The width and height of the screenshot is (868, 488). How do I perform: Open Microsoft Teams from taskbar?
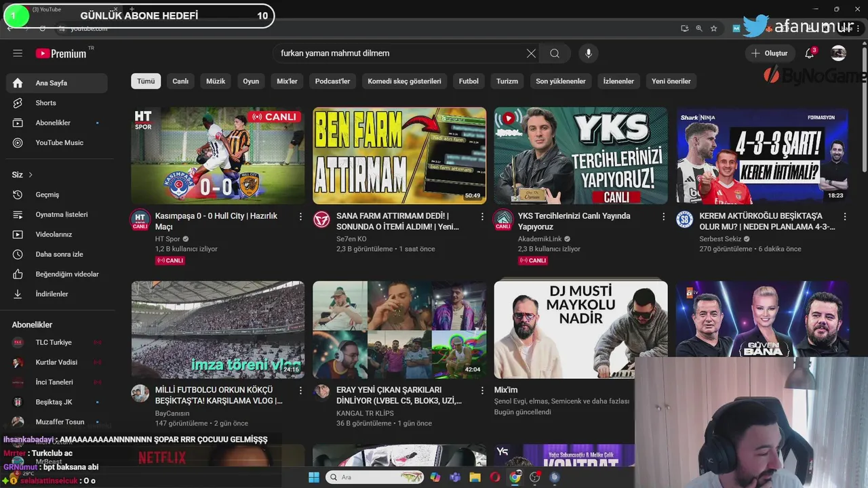455,477
